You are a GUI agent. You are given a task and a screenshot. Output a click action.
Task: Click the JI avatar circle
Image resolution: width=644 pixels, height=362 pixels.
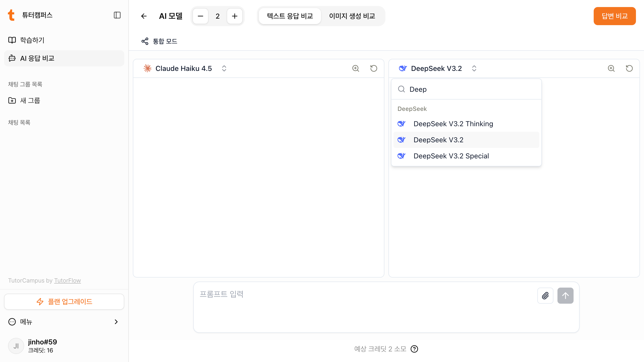pyautogui.click(x=16, y=346)
